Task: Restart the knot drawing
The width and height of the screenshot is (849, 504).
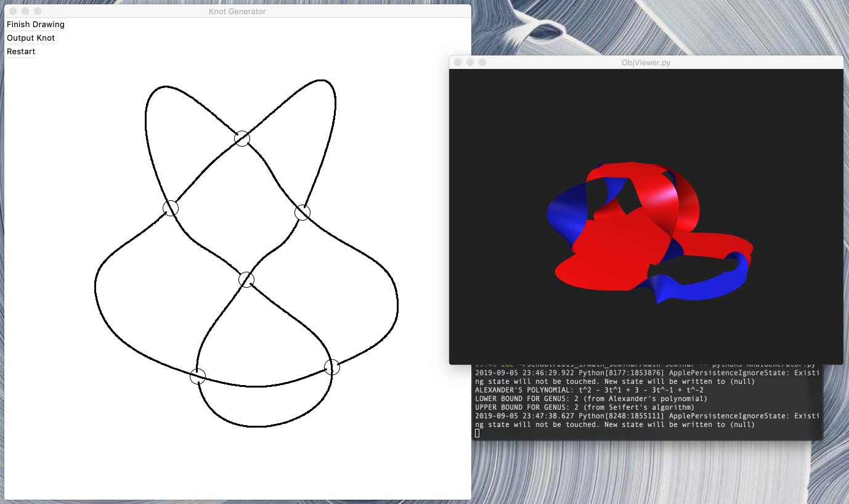Action: (21, 52)
